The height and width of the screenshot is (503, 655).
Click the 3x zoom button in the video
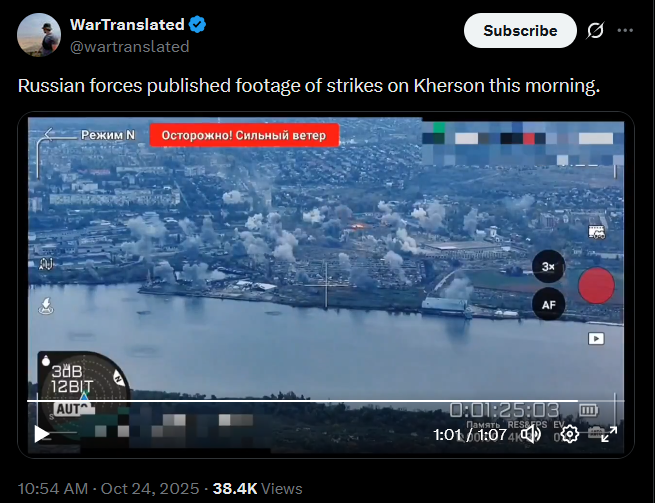pyautogui.click(x=548, y=267)
